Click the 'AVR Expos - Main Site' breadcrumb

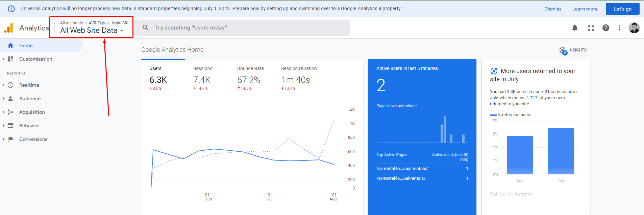pos(109,23)
